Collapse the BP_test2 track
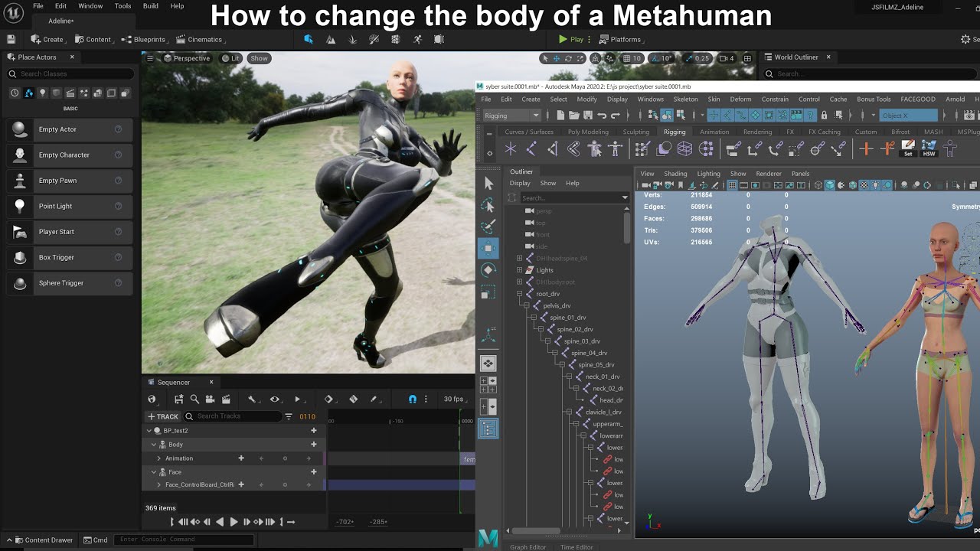Screen dimensions: 980x551 [x=149, y=431]
